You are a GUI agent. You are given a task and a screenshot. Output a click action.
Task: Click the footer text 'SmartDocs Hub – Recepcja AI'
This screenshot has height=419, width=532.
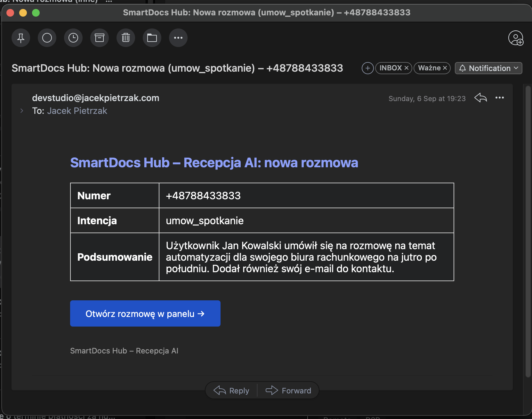click(124, 351)
